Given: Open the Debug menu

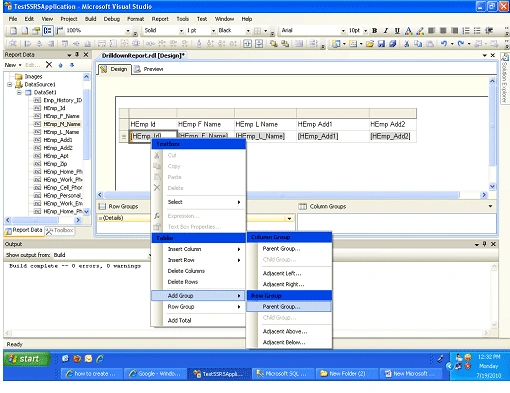Looking at the screenshot, I should coord(112,19).
